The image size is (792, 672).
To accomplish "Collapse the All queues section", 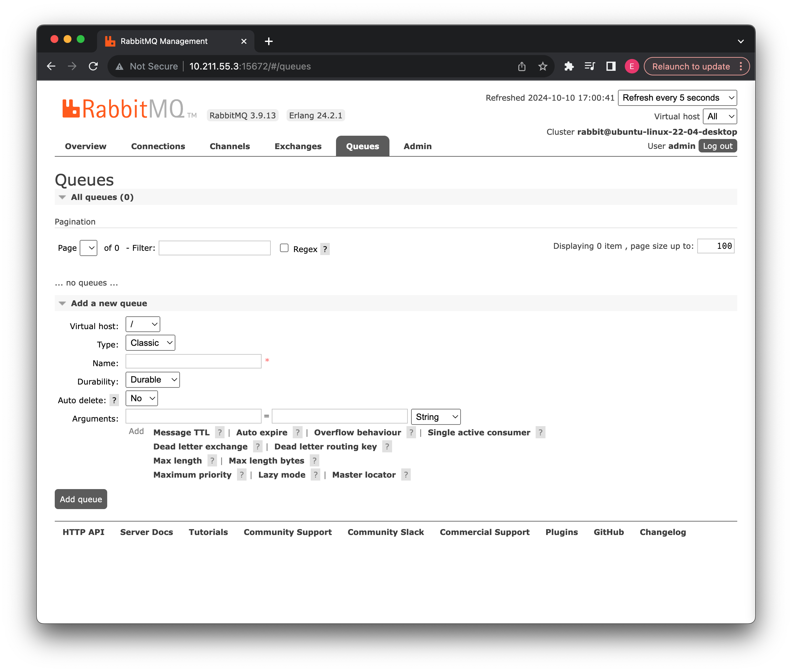I will pyautogui.click(x=63, y=197).
